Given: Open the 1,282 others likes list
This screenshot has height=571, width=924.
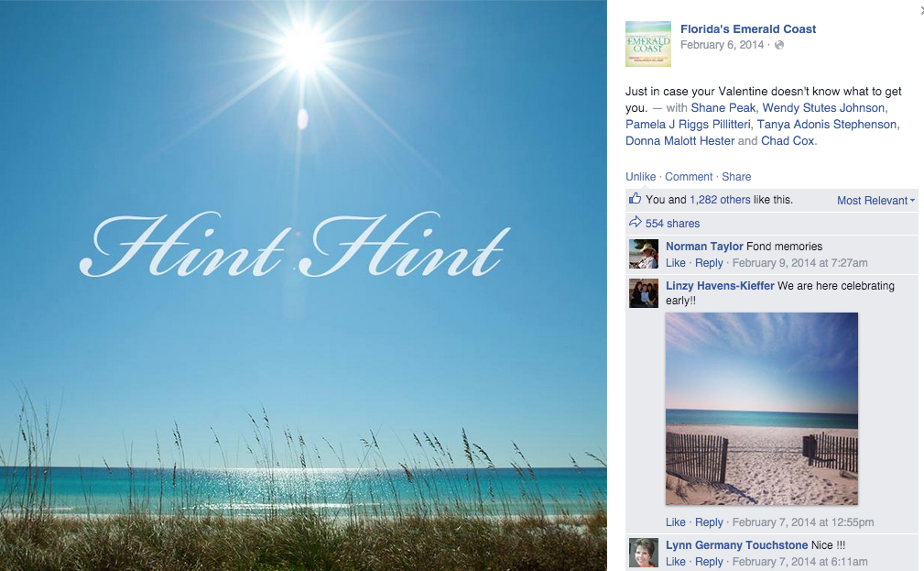Looking at the screenshot, I should coord(720,200).
